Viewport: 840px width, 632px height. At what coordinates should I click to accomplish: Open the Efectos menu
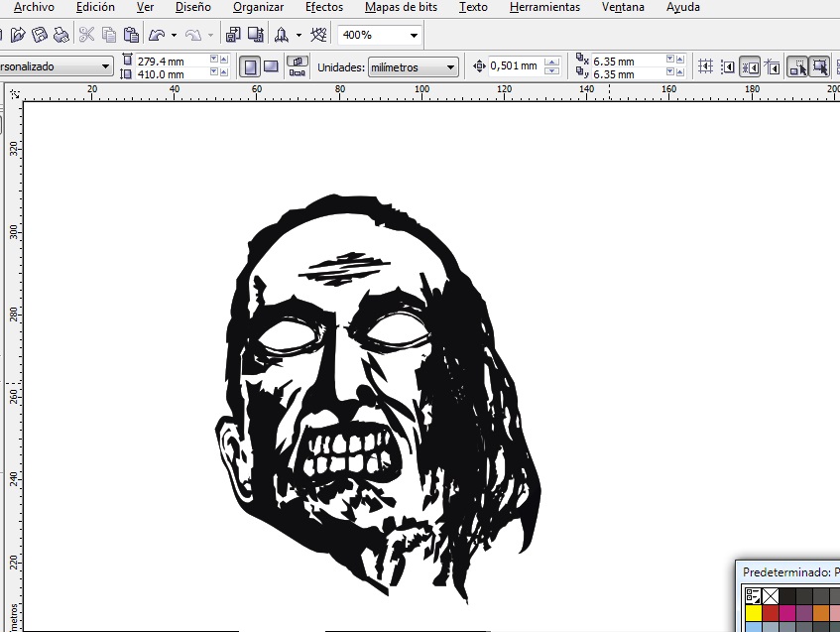click(x=323, y=7)
